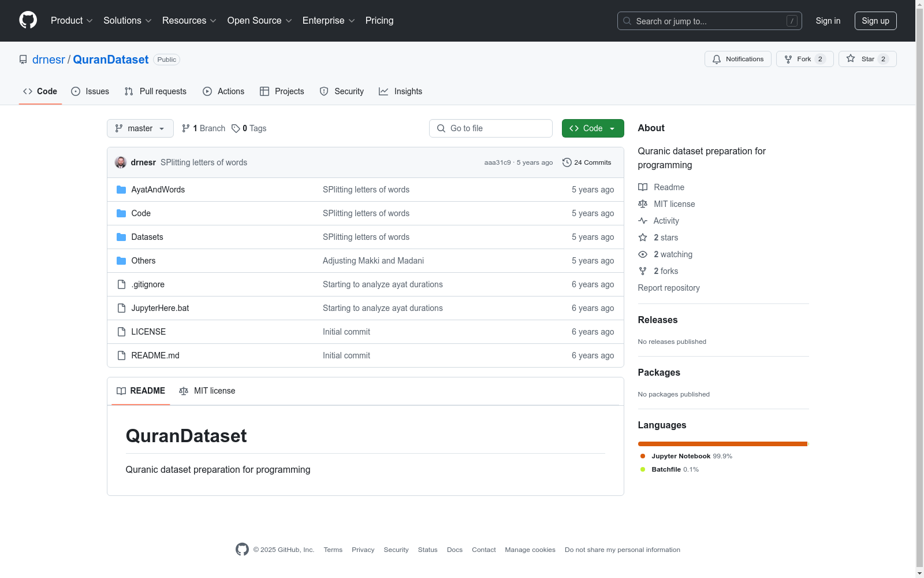924x578 pixels.
Task: Click the Sign in link
Action: pyautogui.click(x=828, y=21)
